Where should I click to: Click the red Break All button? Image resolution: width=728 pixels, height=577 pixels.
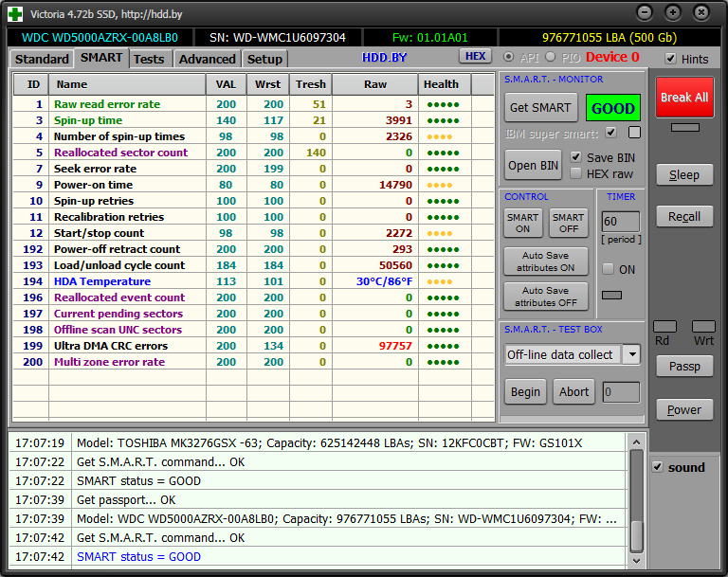click(x=684, y=98)
